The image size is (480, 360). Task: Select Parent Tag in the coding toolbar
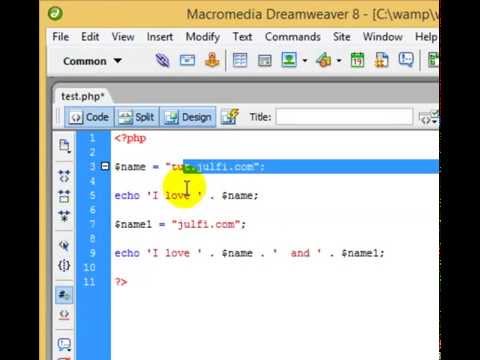pyautogui.click(x=64, y=246)
